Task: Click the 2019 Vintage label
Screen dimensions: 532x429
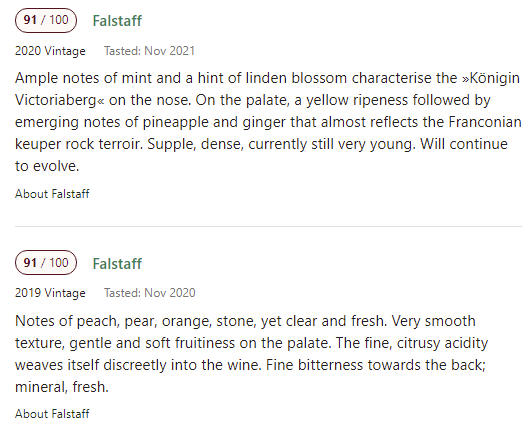Action: point(50,293)
